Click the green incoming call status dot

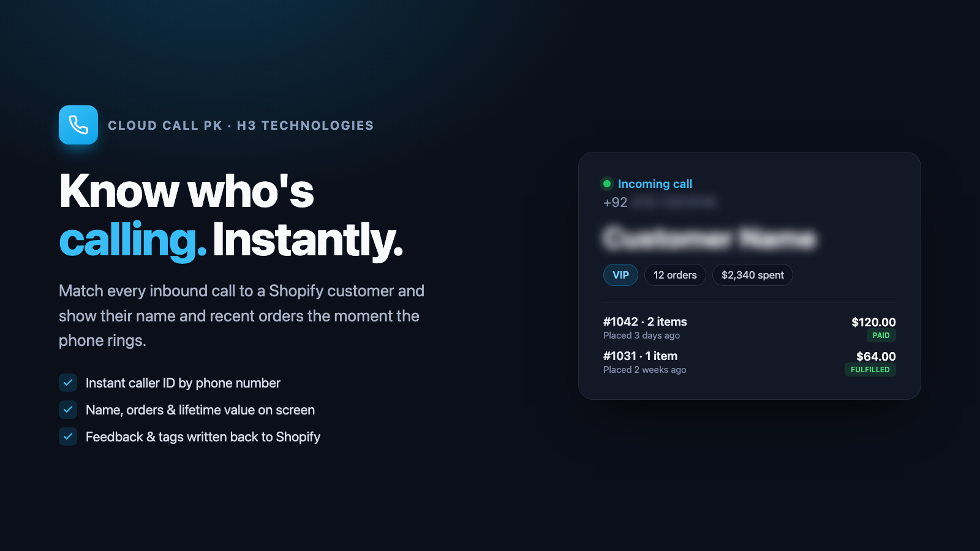pos(607,184)
